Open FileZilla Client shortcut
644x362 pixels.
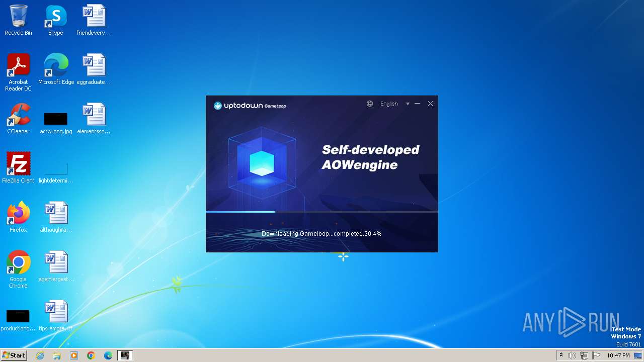18,168
